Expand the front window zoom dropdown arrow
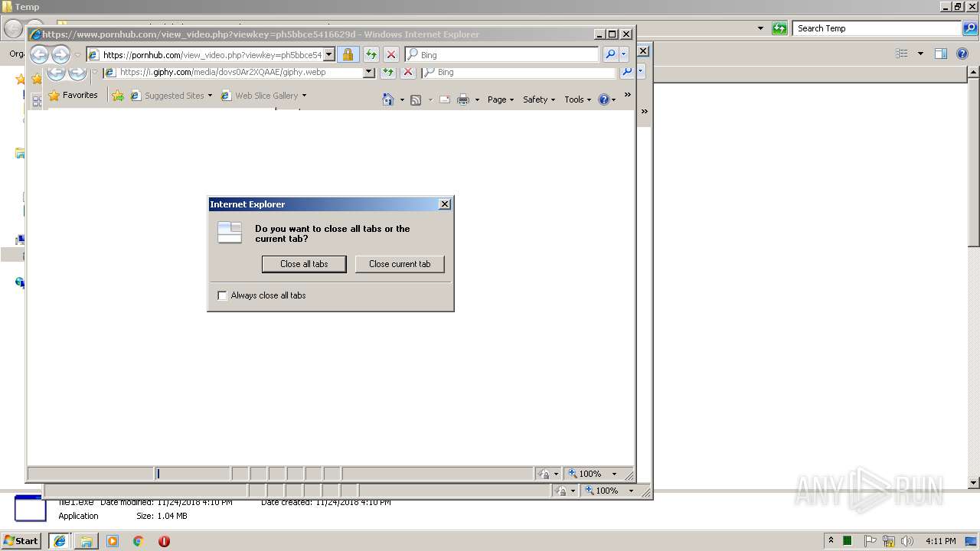The height and width of the screenshot is (551, 980). [x=614, y=474]
